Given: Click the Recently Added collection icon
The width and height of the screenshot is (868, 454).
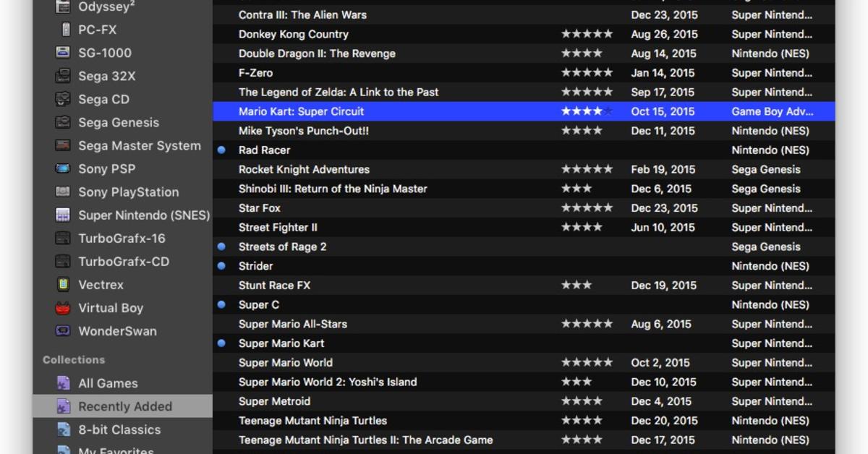Looking at the screenshot, I should [64, 406].
